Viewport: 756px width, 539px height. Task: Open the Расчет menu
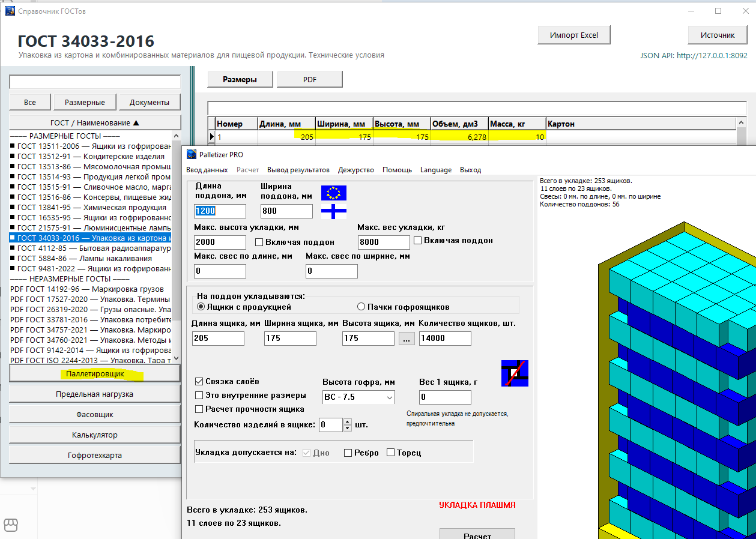pyautogui.click(x=248, y=170)
